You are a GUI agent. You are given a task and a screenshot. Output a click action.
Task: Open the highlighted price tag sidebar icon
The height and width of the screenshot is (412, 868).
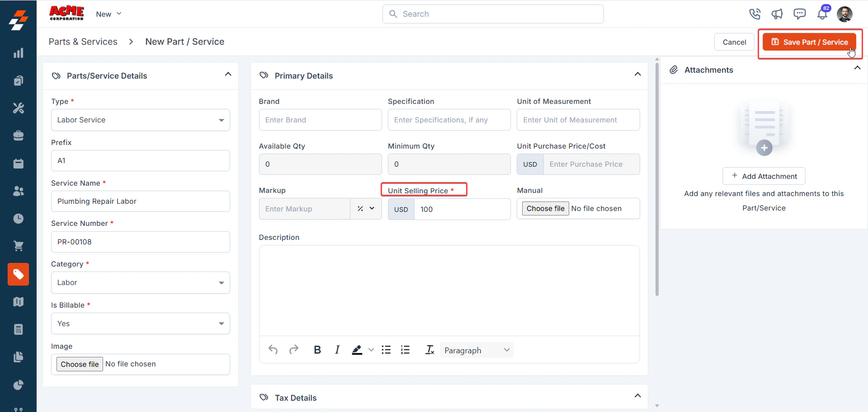tap(18, 274)
